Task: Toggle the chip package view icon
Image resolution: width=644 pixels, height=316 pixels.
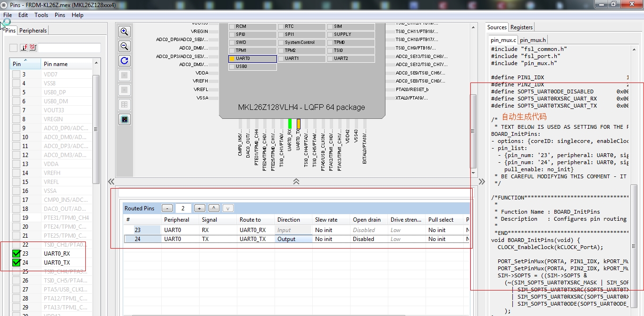Action: click(x=125, y=119)
